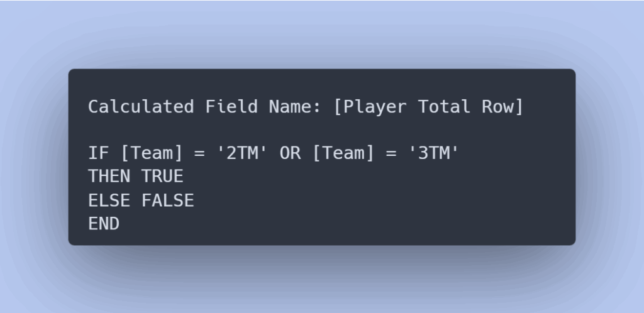Click the THEN keyword
The height and width of the screenshot is (313, 644).
click(x=109, y=177)
